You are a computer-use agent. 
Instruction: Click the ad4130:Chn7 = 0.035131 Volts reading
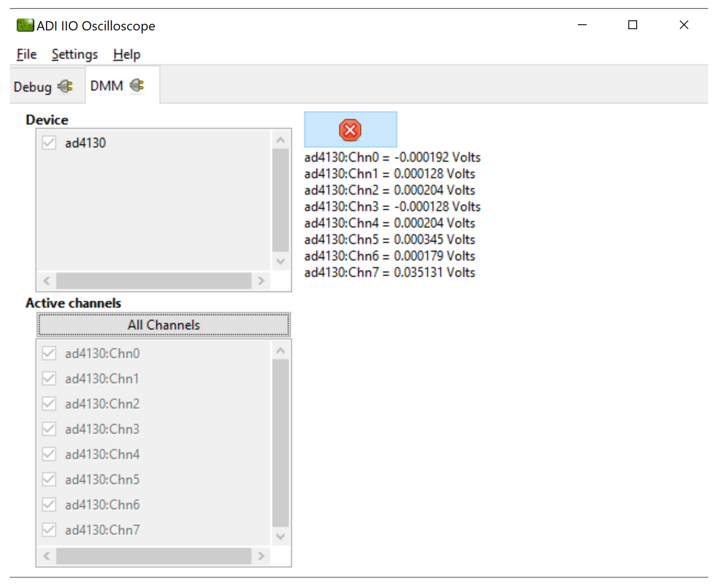pos(389,273)
